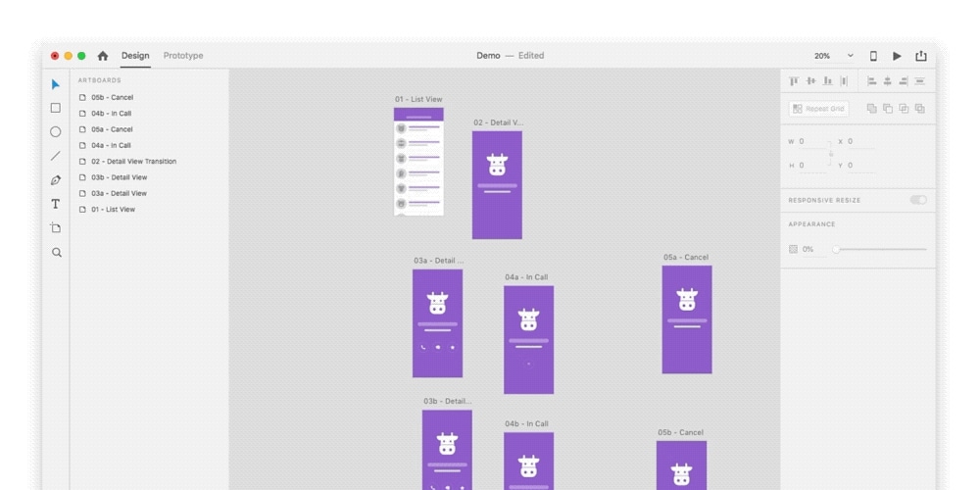Align selection to vertical middle
Viewport: 980px width, 490px height.
click(x=810, y=80)
